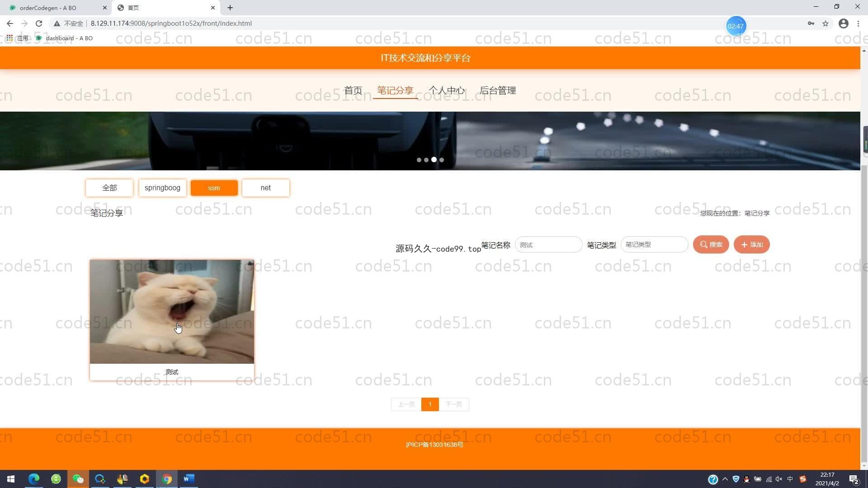Open 个人中心 navigation item

pos(447,90)
